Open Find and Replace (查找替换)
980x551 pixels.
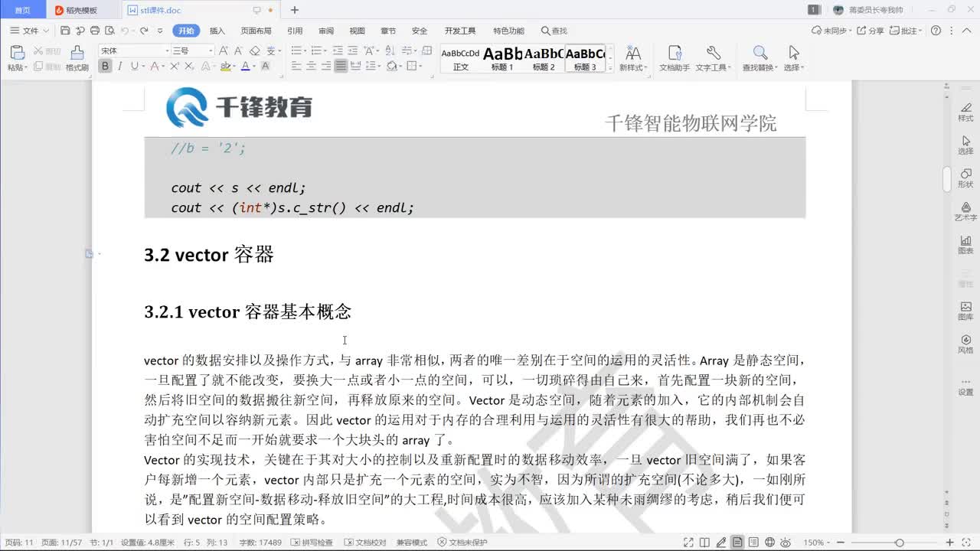(759, 58)
